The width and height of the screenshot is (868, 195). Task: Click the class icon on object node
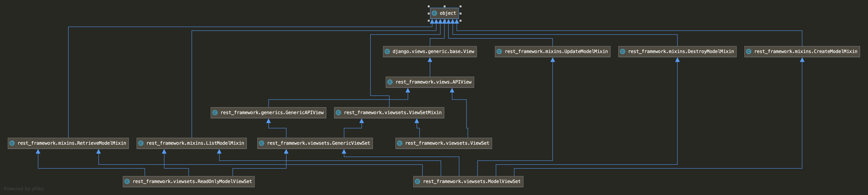coord(434,13)
